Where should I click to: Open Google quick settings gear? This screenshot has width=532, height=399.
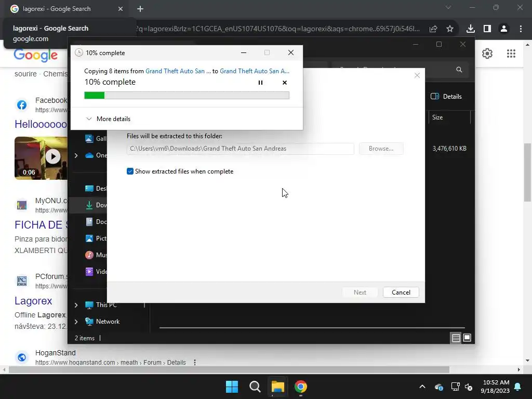coord(487,54)
